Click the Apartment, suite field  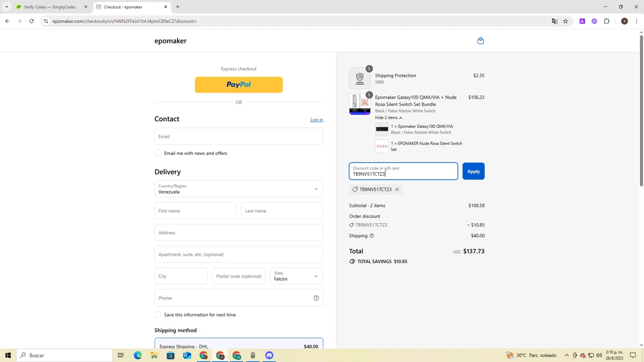pos(239,254)
